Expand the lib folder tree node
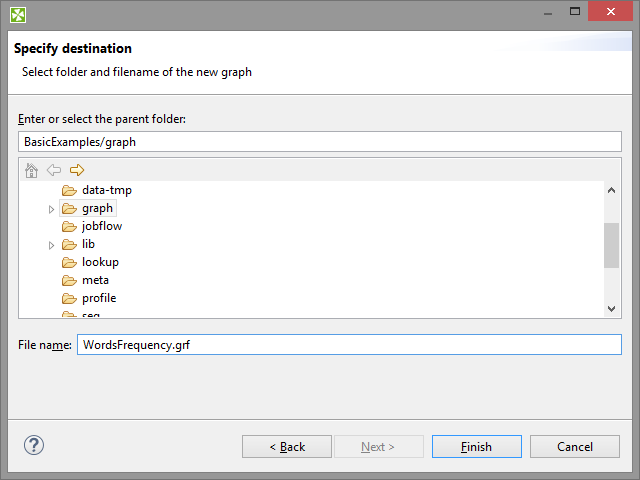Screen dimensions: 640x480 tap(52, 245)
